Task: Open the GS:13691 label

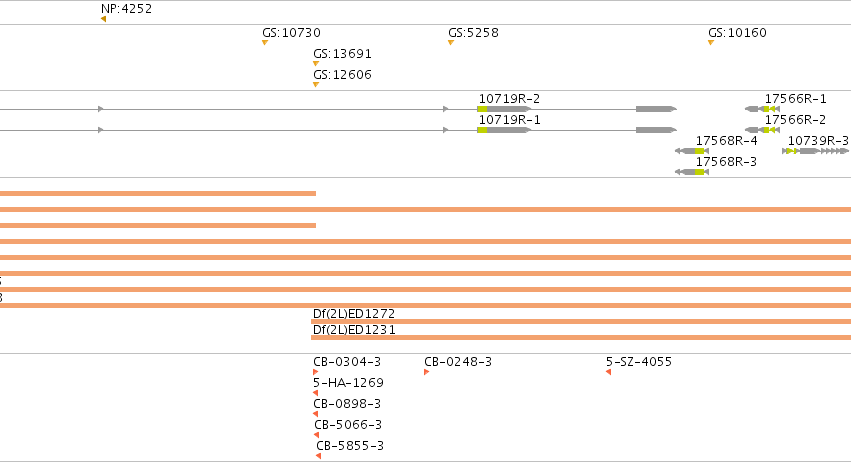Action: point(342,54)
